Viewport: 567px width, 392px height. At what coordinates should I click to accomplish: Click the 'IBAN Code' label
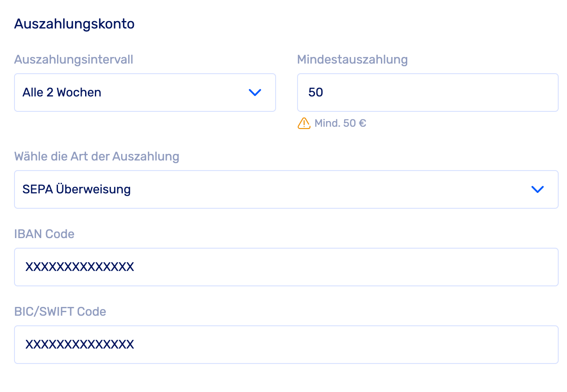coord(44,234)
